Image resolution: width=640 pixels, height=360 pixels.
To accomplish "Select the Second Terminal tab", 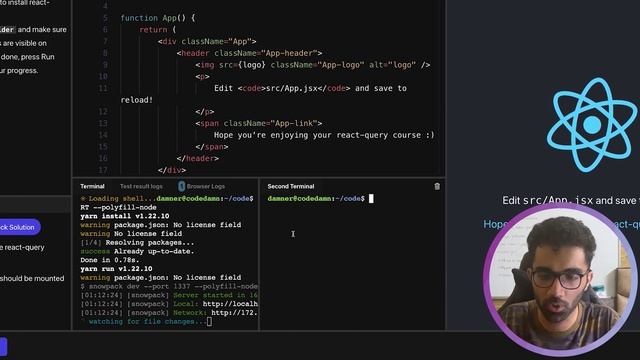I will click(291, 187).
